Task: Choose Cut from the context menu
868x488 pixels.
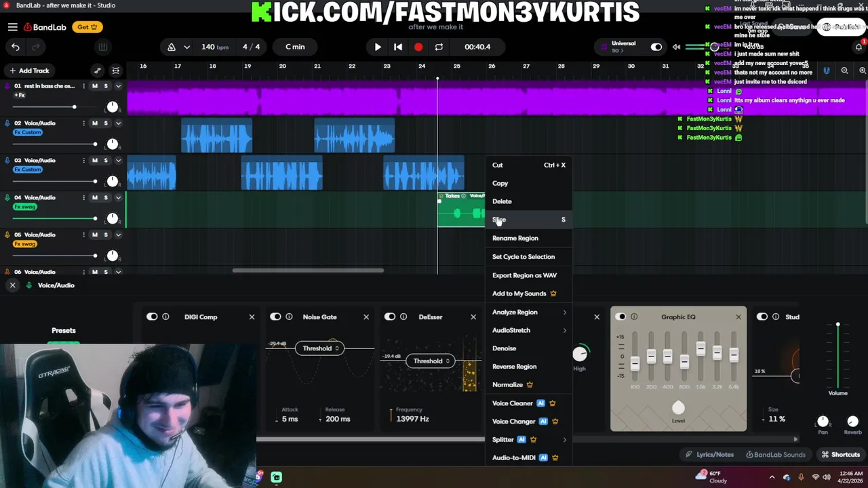Action: (529, 165)
